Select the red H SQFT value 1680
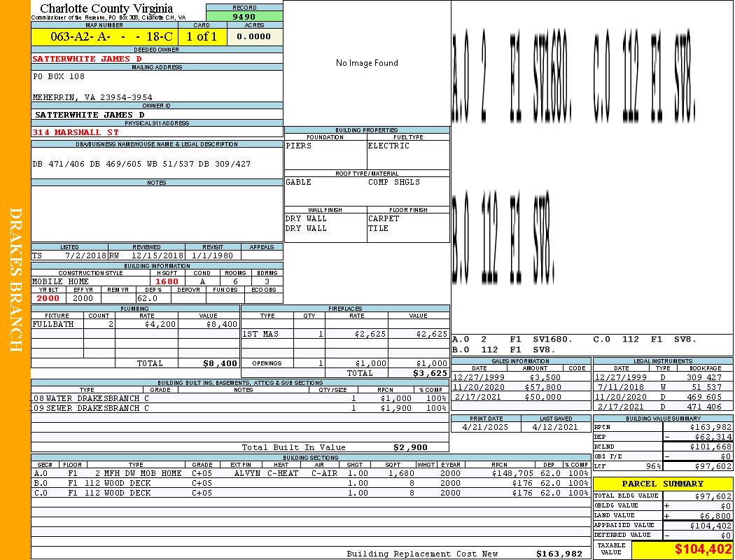The width and height of the screenshot is (735, 560). point(167,281)
